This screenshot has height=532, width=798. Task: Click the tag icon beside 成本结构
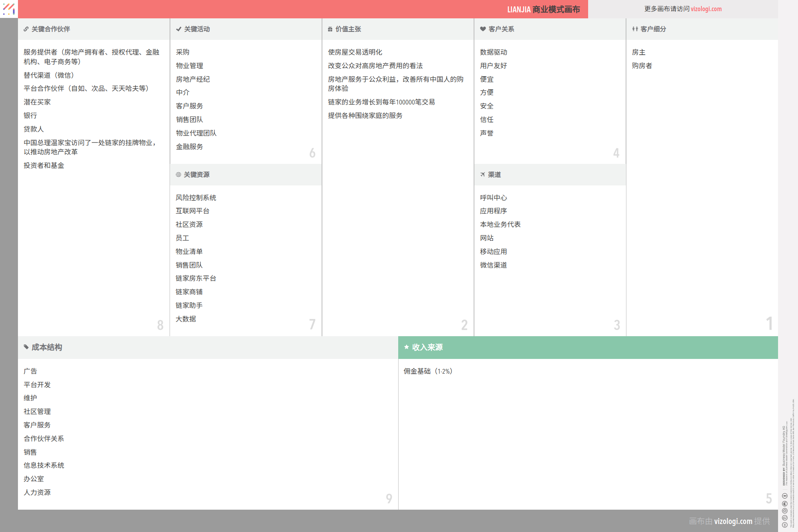pyautogui.click(x=26, y=347)
